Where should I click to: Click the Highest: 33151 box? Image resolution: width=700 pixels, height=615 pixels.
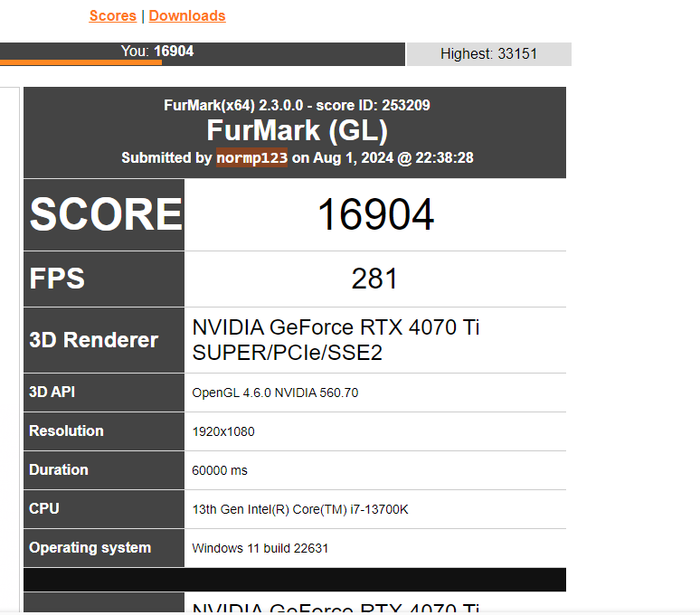click(x=489, y=54)
